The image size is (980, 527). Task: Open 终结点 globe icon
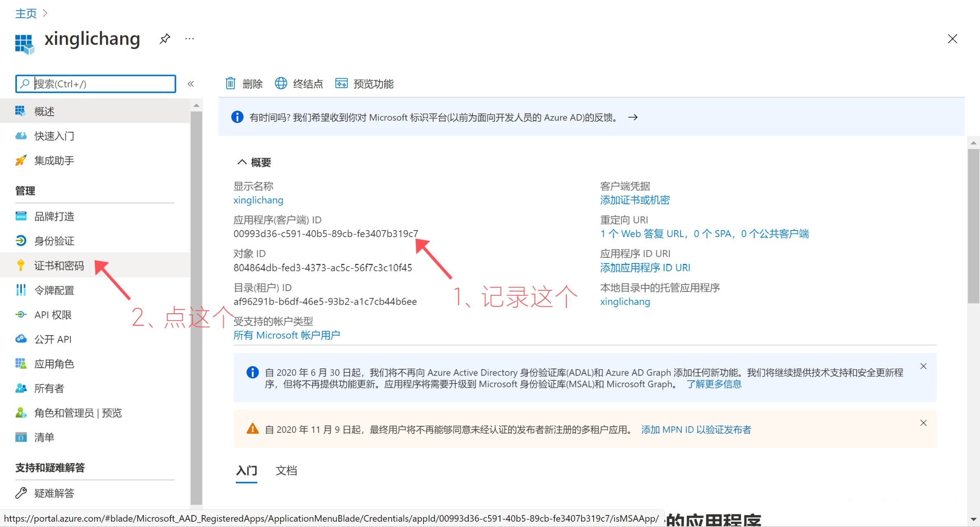tap(281, 83)
